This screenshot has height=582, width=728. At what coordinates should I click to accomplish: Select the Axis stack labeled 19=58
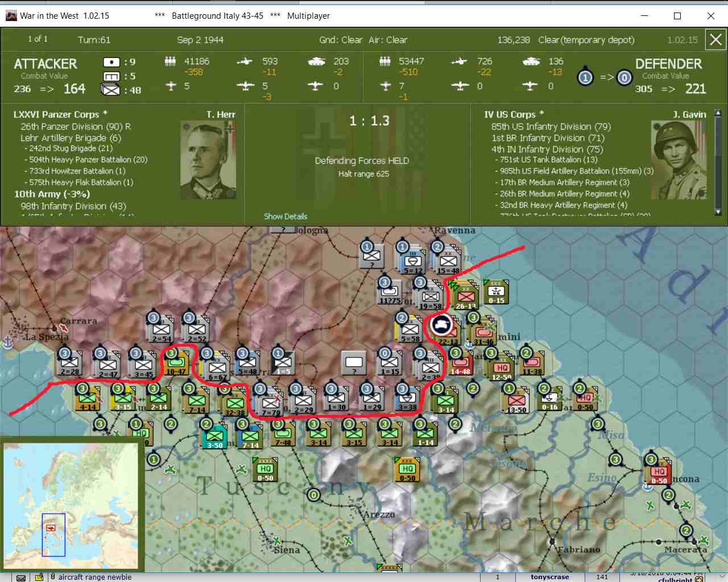(431, 297)
